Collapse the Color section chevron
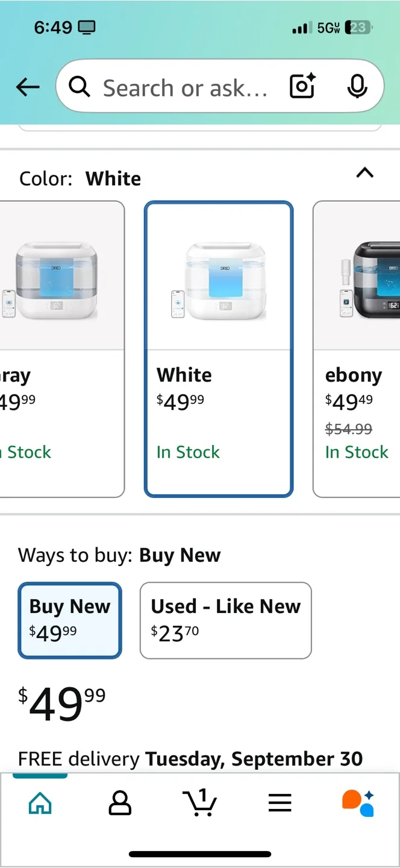Image resolution: width=400 pixels, height=868 pixels. tap(365, 174)
